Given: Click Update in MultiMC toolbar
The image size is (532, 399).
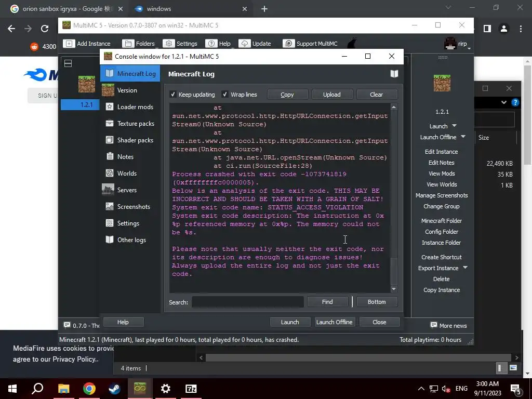Looking at the screenshot, I should (x=255, y=44).
